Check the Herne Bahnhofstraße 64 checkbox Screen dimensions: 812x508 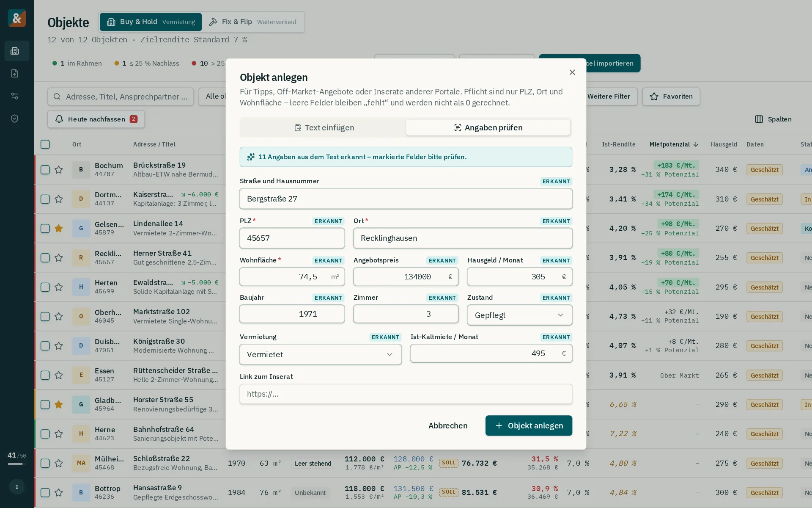pos(45,434)
